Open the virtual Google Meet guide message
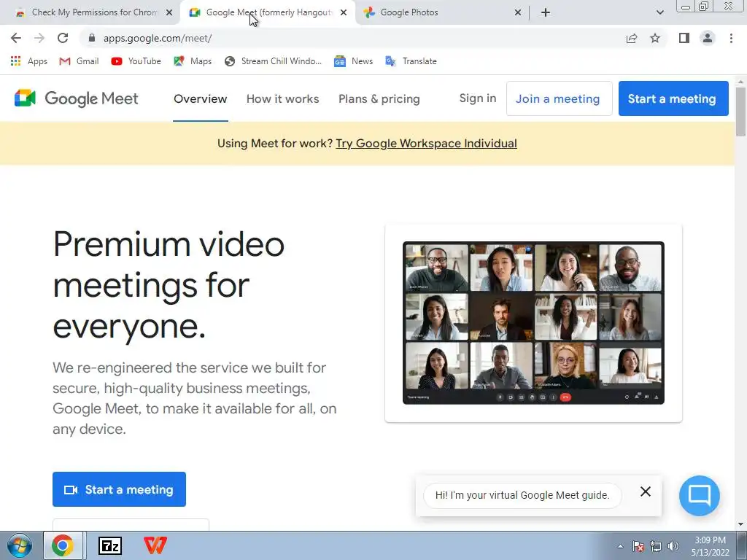 [522, 495]
